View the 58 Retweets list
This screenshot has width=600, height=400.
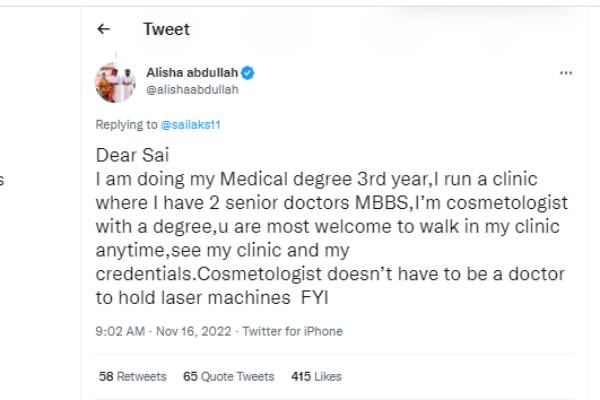[133, 377]
